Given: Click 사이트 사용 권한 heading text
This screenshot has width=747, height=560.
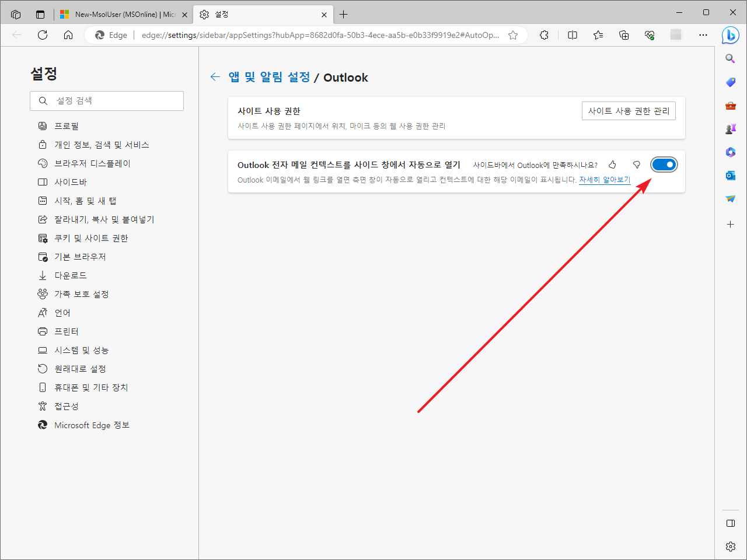Looking at the screenshot, I should click(x=268, y=111).
